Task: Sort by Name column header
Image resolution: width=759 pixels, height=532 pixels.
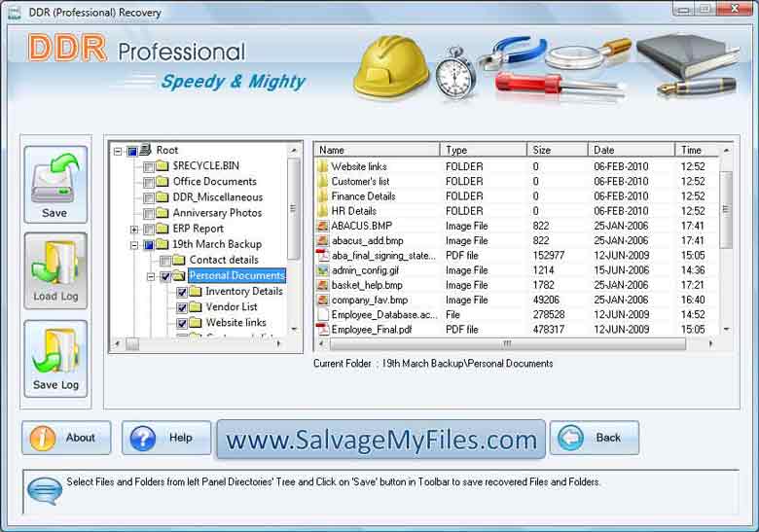Action: 378,150
